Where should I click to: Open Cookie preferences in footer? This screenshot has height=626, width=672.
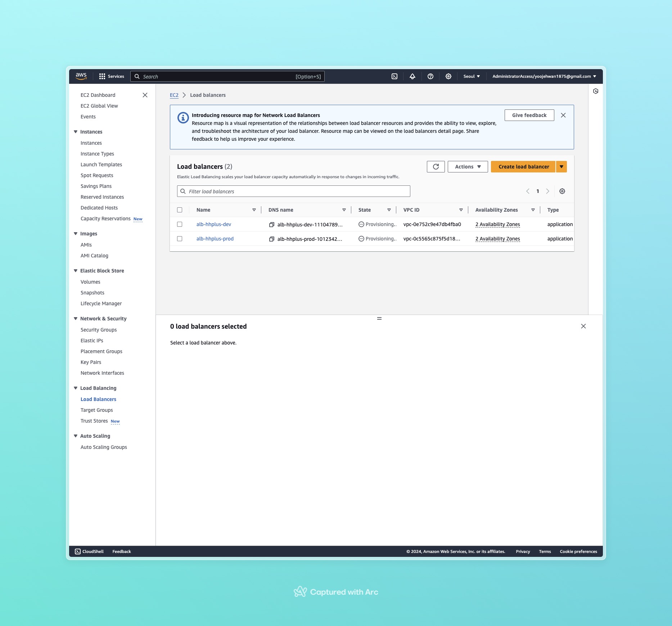coord(578,551)
